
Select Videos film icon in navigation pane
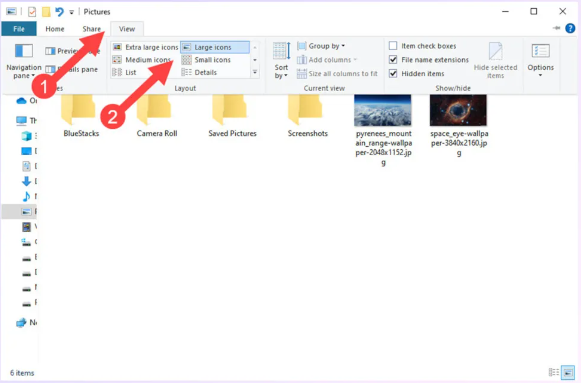tap(26, 226)
